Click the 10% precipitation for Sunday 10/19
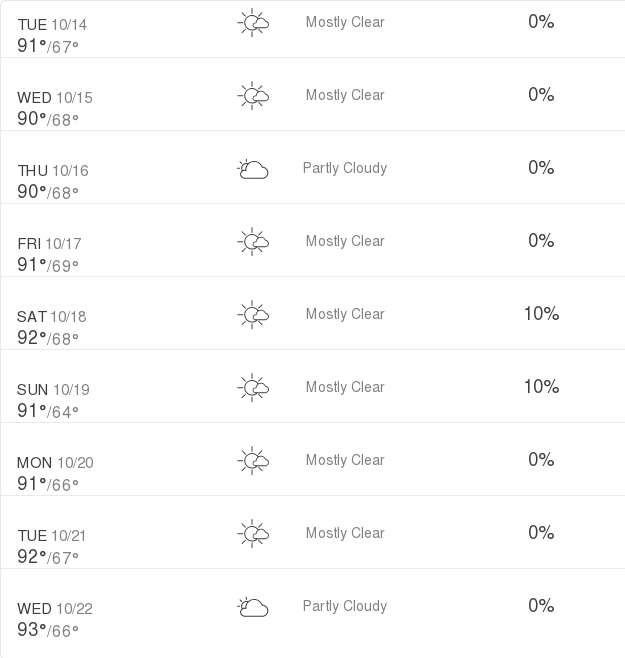 coord(541,387)
